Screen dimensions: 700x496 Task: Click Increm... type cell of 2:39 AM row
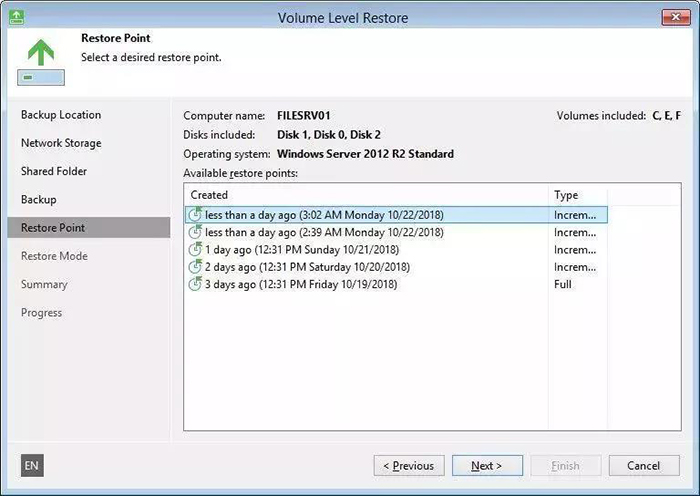click(x=575, y=232)
